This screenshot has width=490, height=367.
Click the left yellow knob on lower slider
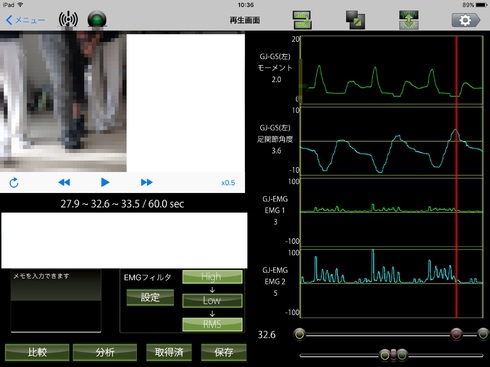[x=384, y=355]
